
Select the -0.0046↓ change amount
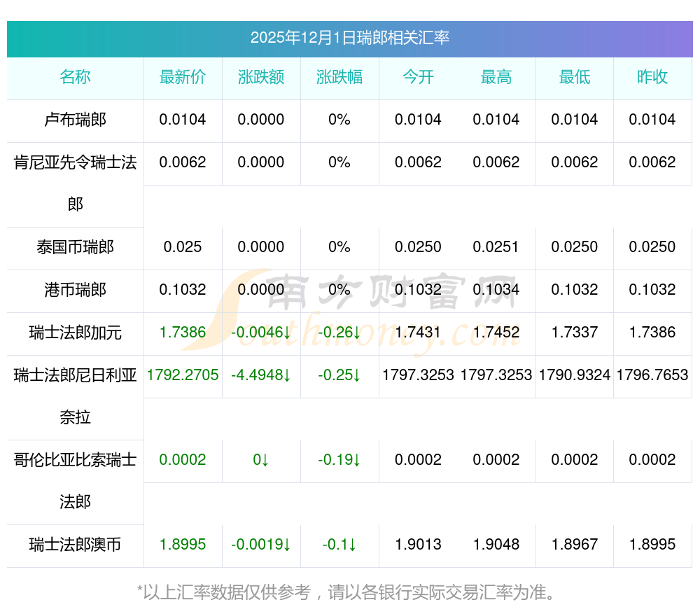coord(261,333)
